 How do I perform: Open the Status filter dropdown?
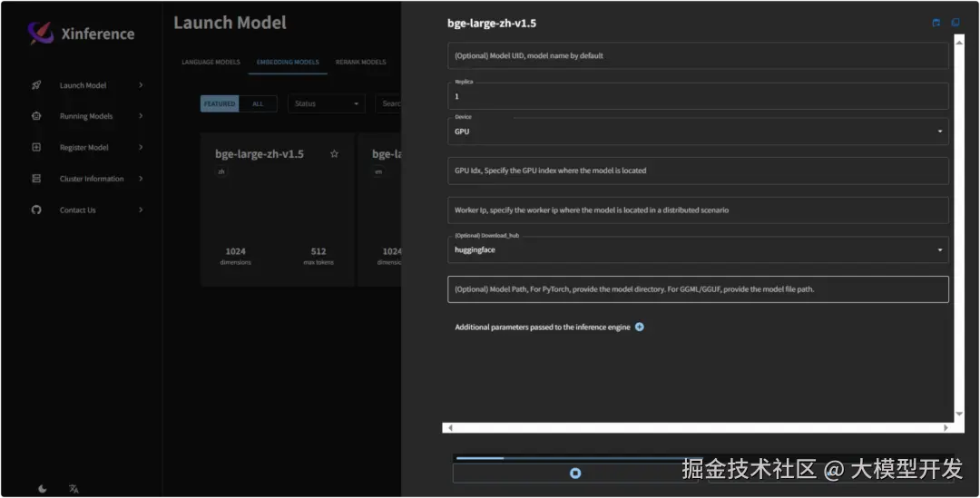tap(327, 103)
